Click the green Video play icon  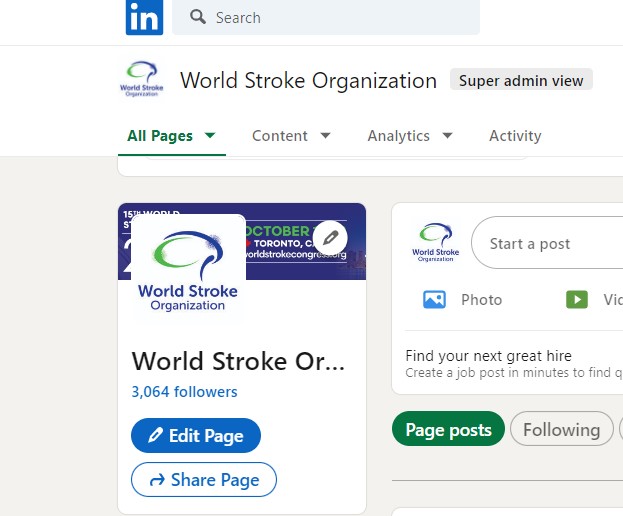coord(576,299)
